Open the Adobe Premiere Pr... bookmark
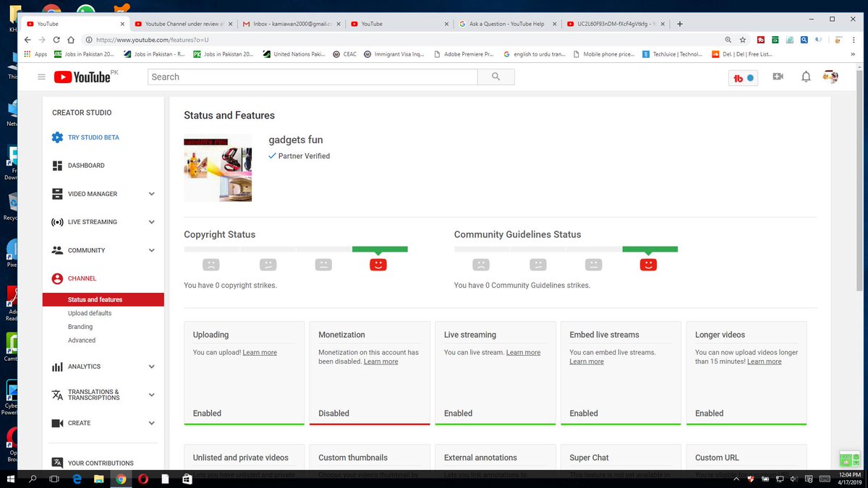868x488 pixels. (463, 54)
